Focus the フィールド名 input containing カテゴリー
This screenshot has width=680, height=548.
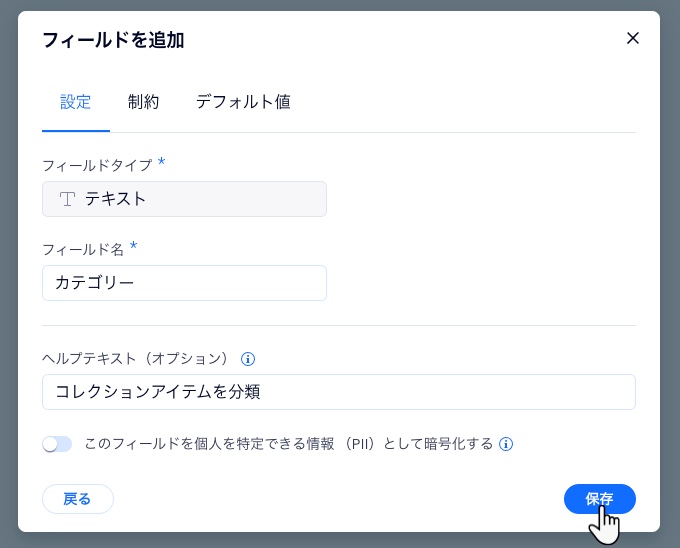click(184, 283)
